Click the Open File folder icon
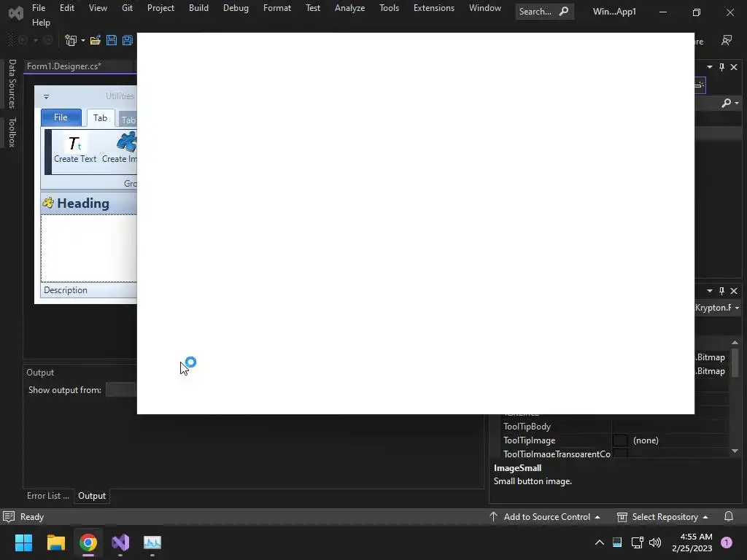The width and height of the screenshot is (747, 560). tap(96, 41)
